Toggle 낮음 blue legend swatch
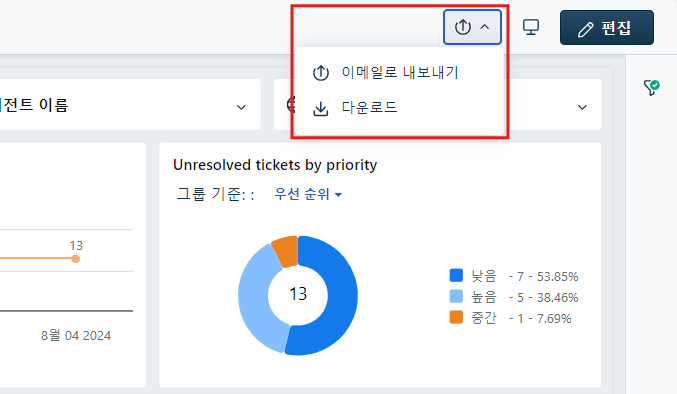The image size is (677, 394). (x=456, y=275)
